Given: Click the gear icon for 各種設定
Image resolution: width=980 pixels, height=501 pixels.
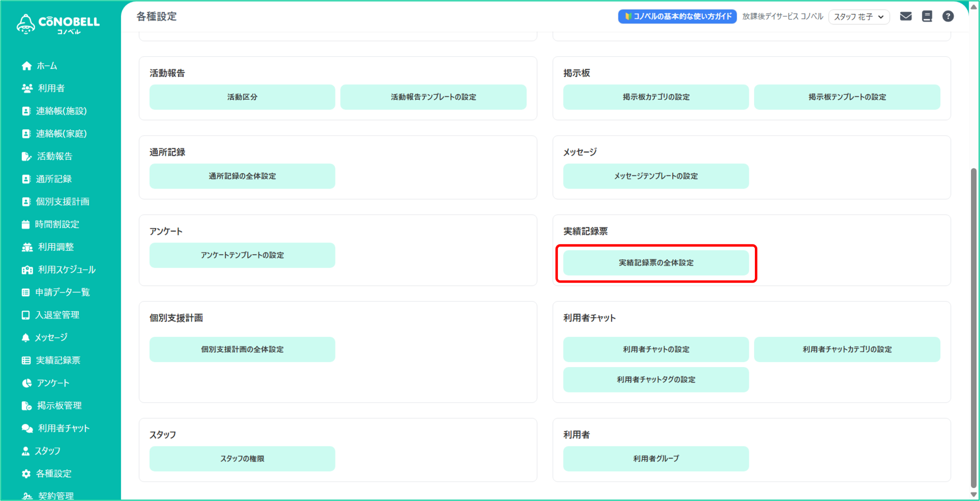Looking at the screenshot, I should point(26,473).
